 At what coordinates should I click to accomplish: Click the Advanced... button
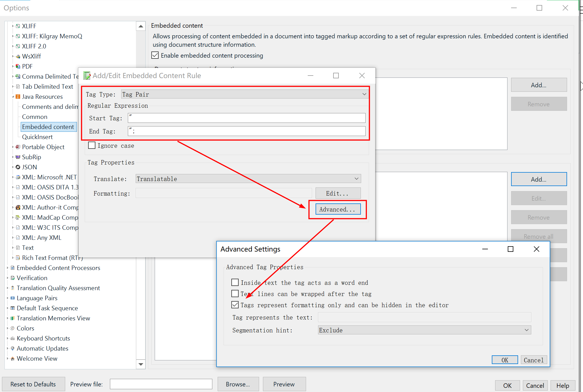point(338,209)
